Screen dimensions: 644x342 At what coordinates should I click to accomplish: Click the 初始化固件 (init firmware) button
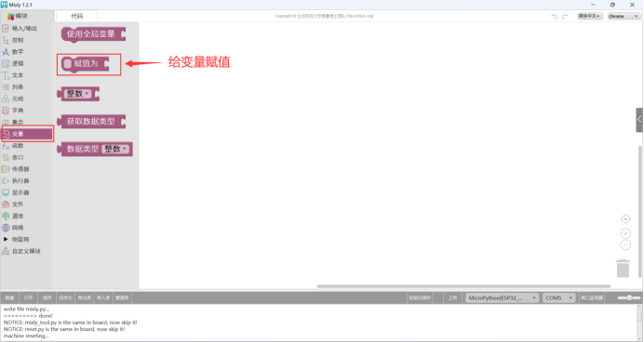(x=420, y=298)
